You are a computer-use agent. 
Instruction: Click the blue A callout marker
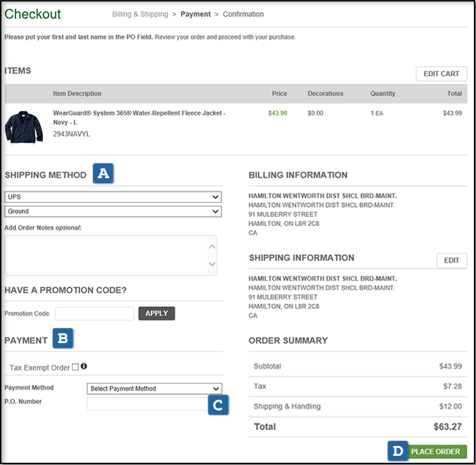103,174
